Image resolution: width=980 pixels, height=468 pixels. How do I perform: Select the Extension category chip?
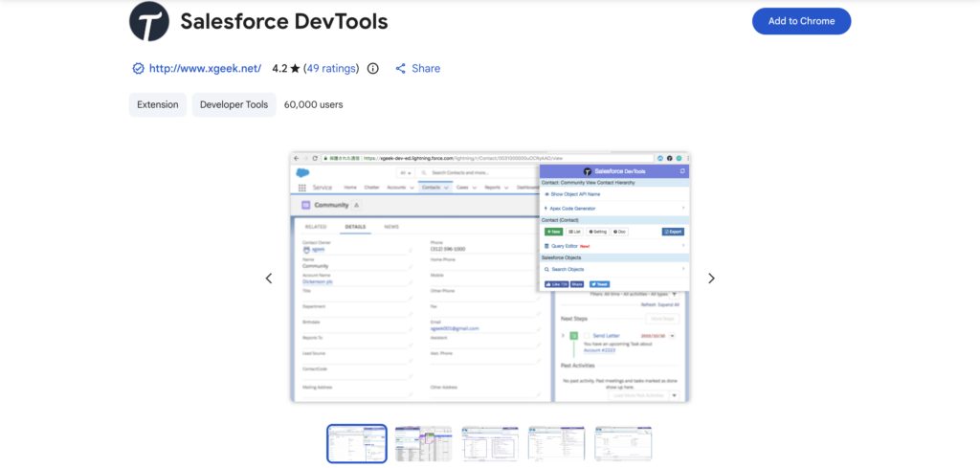tap(158, 105)
